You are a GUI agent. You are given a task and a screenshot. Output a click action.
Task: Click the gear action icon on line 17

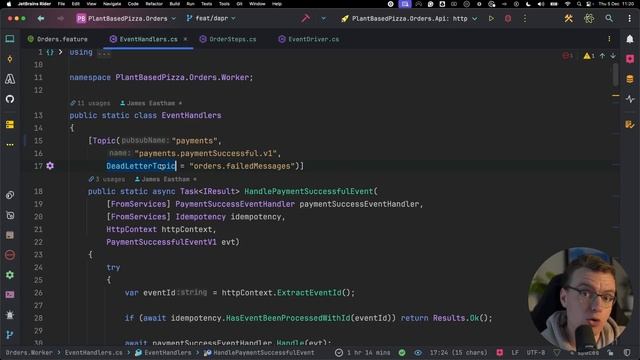[50, 166]
